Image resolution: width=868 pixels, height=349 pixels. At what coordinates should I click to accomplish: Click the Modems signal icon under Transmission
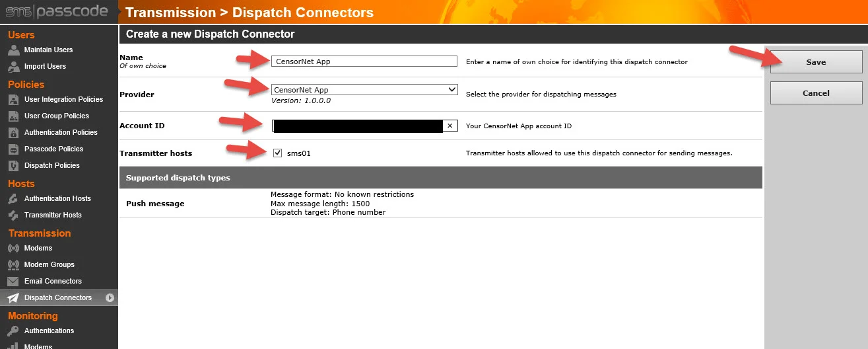coord(13,249)
